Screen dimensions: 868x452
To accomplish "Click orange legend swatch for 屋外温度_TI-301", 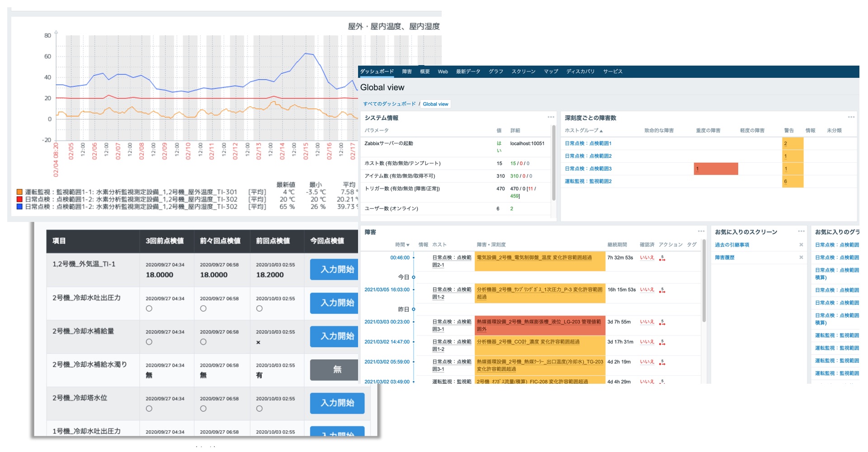I will (19, 192).
